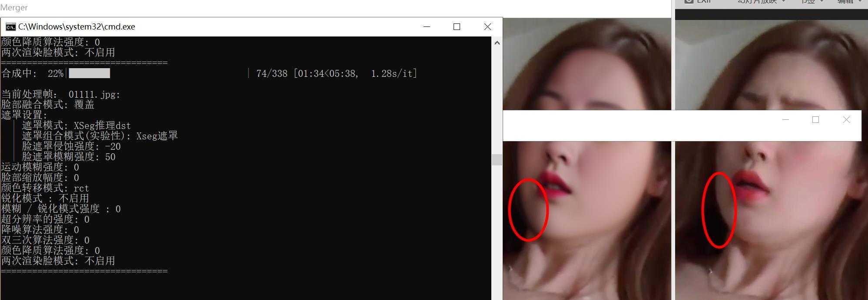Minimize the cmd.exe window
868x300 pixels.
[427, 27]
